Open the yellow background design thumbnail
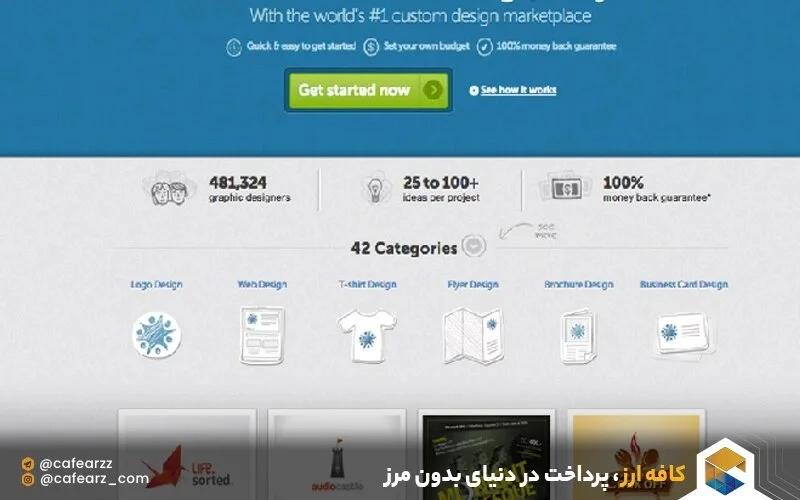 pos(636,454)
